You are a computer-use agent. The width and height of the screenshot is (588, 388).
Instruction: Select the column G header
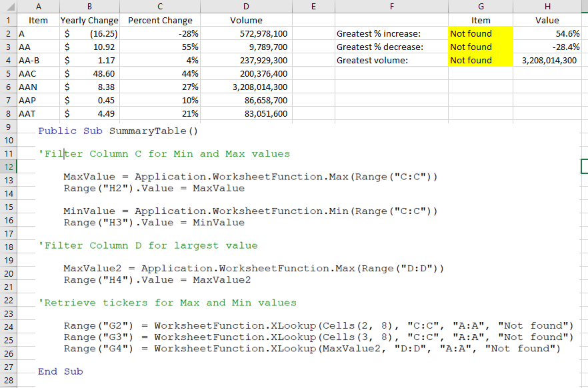[x=481, y=6]
